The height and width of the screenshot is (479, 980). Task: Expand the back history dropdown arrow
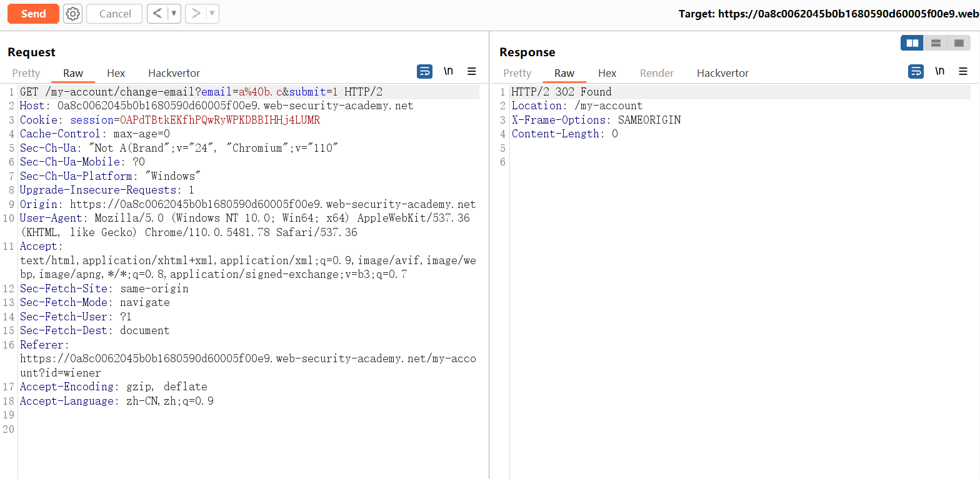coord(174,14)
